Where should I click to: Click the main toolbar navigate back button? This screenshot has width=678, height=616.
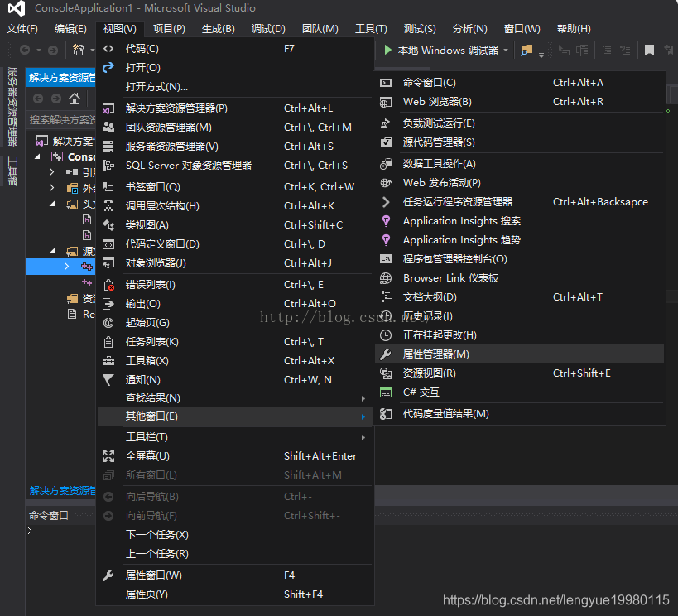click(x=25, y=51)
